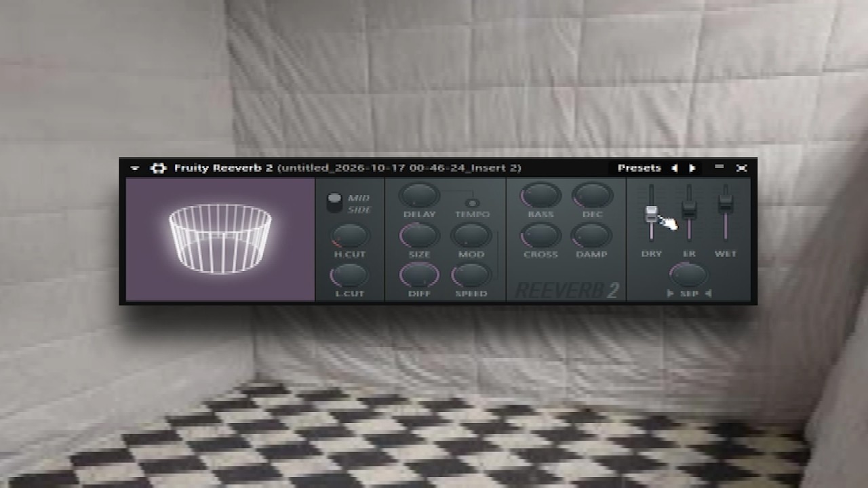Click the DEC decay knob
Viewport: 868px width, 488px height.
pyautogui.click(x=592, y=195)
